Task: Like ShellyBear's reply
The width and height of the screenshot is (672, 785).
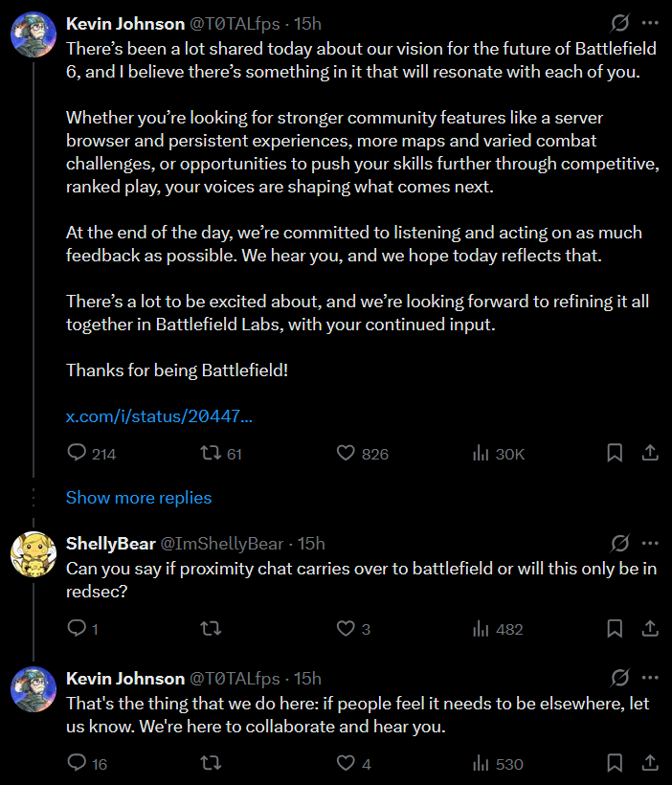Action: 347,629
